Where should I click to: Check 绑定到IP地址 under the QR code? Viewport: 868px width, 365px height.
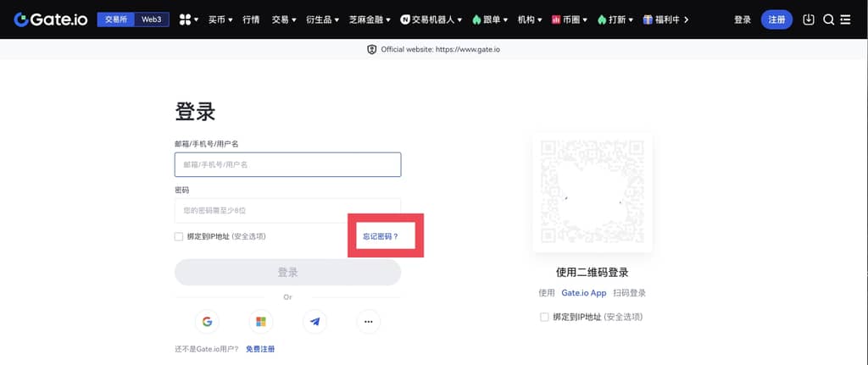pos(544,317)
